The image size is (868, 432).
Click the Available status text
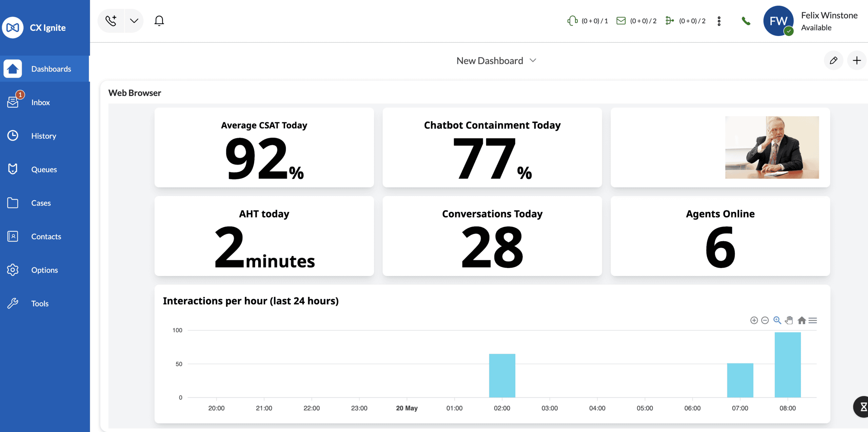816,28
